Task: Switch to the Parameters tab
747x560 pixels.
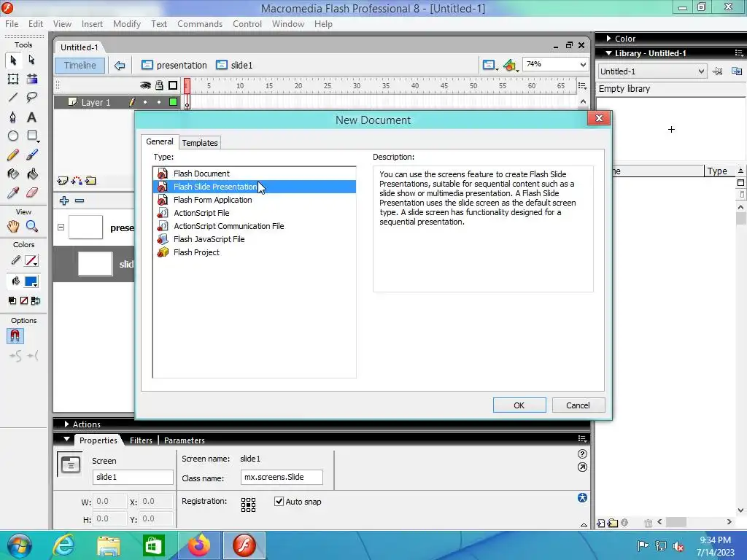Action: 185,440
